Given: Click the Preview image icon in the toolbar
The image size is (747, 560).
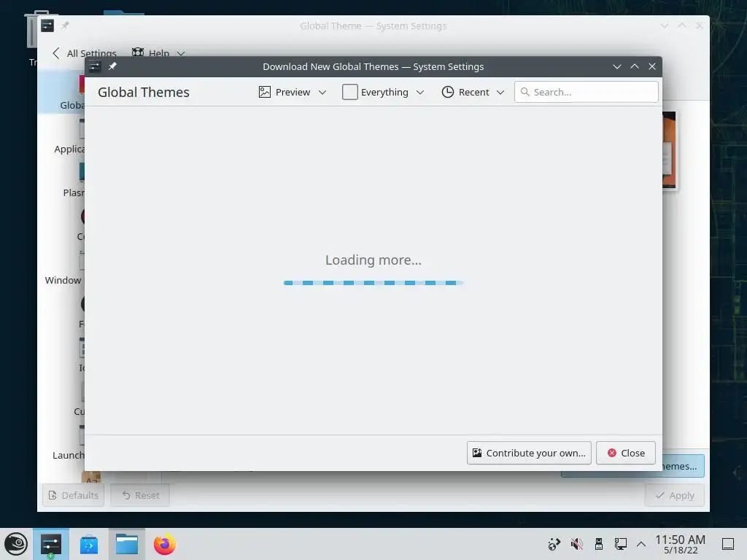Looking at the screenshot, I should pyautogui.click(x=264, y=92).
